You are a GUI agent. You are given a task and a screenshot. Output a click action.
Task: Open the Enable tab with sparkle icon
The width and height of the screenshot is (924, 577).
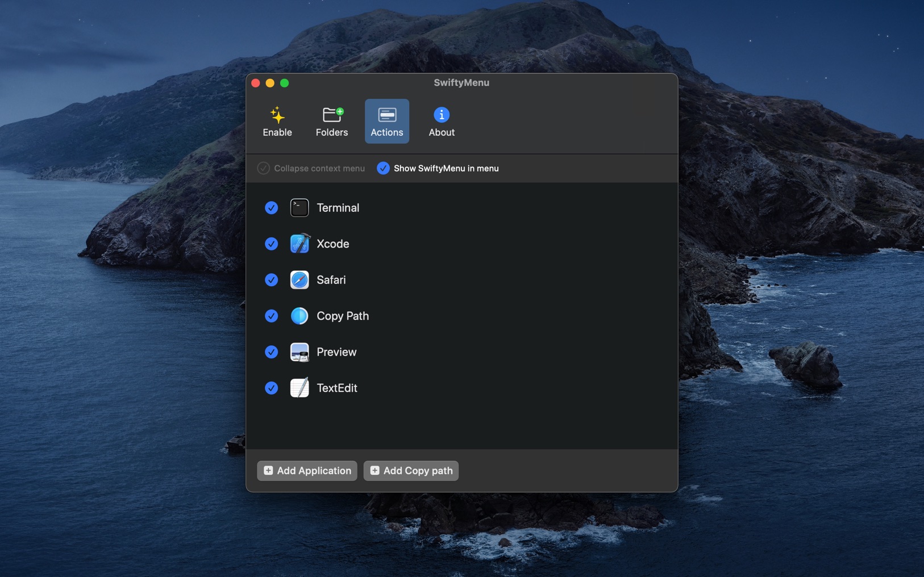point(277,122)
